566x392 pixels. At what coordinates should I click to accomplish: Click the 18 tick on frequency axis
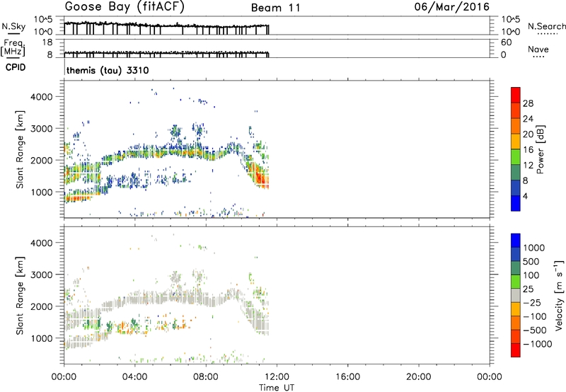pyautogui.click(x=48, y=42)
